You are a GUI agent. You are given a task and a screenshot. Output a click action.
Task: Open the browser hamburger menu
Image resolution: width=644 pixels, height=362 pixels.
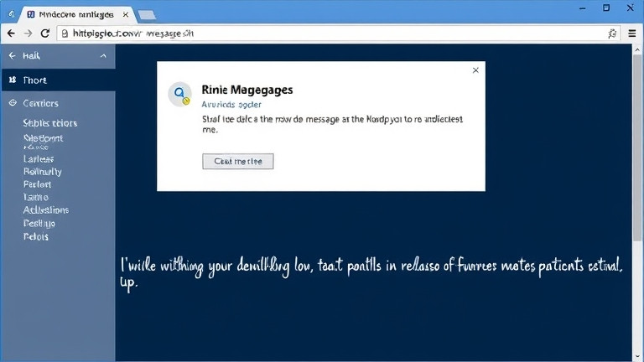pos(632,34)
